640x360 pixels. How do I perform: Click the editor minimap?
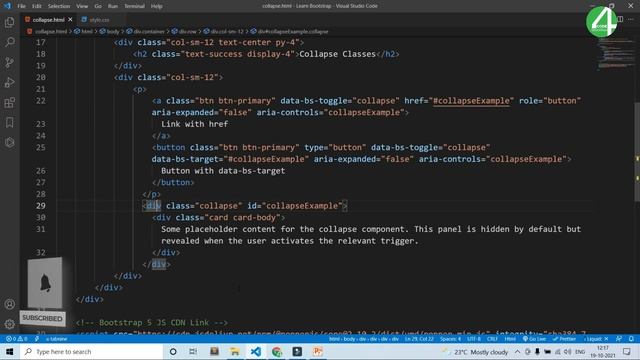pyautogui.click(x=616, y=53)
